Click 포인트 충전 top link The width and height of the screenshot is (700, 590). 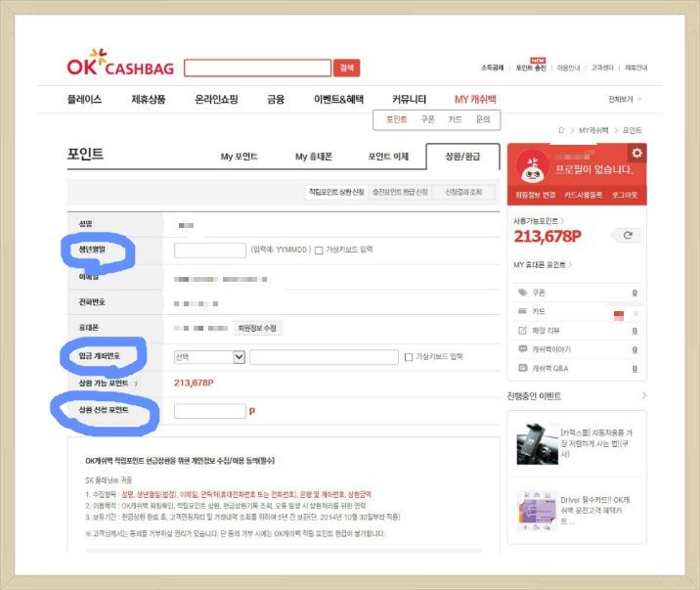pos(531,68)
